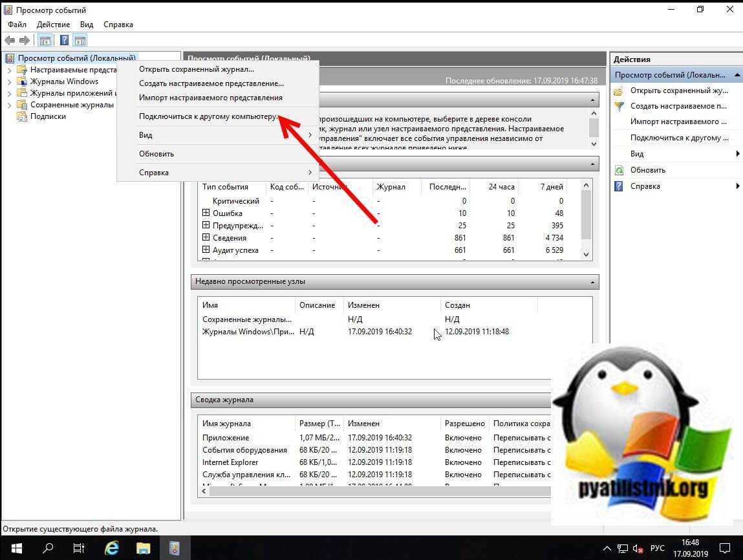Collapse the Недавно просмотренные узлы section
Screen dimensions: 743x560
tap(592, 282)
